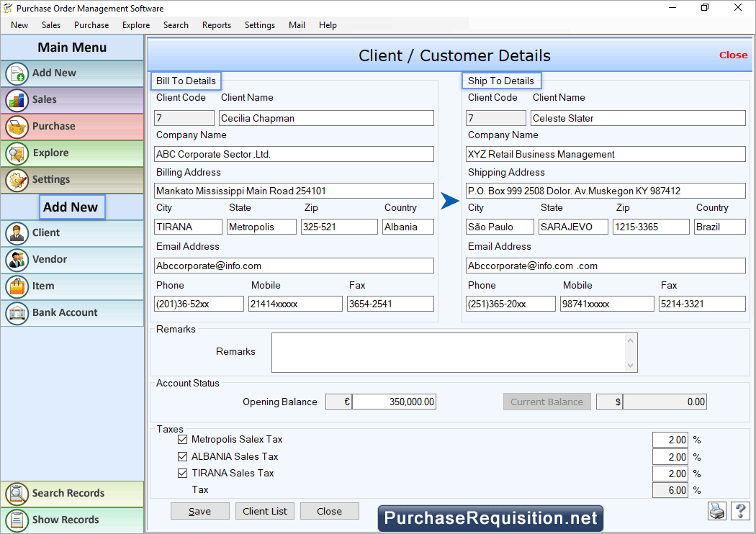Click inside the Remarks text area
756x534 pixels.
pos(454,351)
